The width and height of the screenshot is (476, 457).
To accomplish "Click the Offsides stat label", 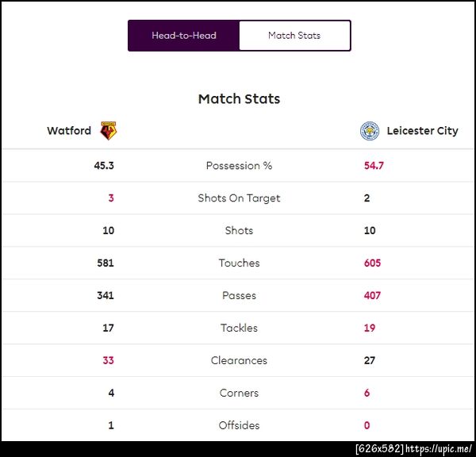I will [x=239, y=426].
